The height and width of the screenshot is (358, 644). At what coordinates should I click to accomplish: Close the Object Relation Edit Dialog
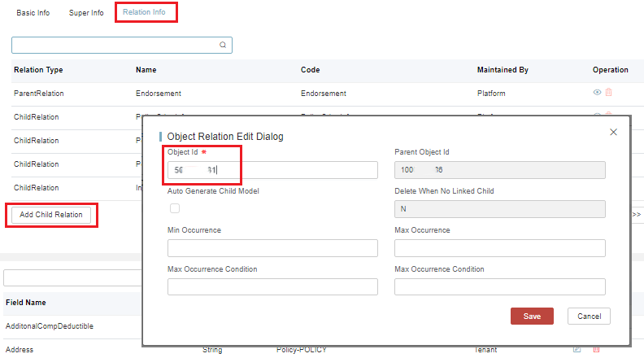[x=613, y=132]
